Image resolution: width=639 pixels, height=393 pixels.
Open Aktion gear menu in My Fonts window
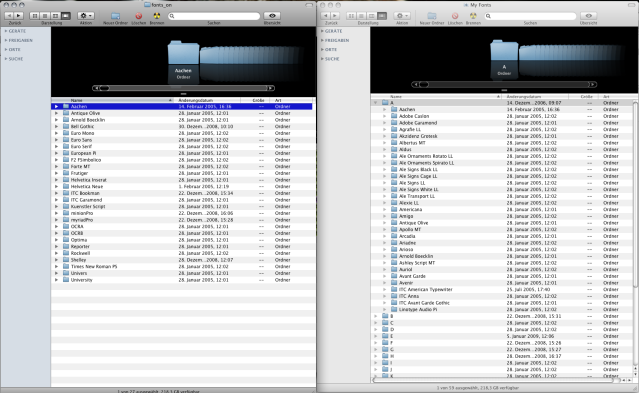coord(402,15)
